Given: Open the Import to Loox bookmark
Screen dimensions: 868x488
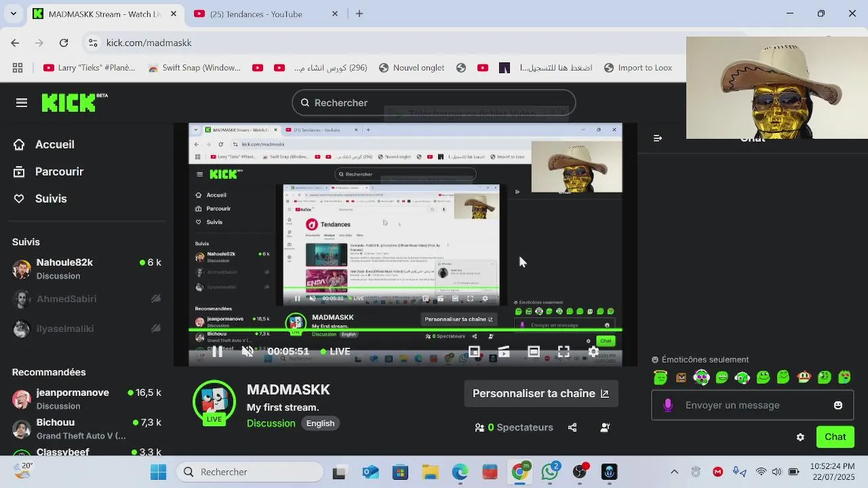Looking at the screenshot, I should pyautogui.click(x=637, y=68).
